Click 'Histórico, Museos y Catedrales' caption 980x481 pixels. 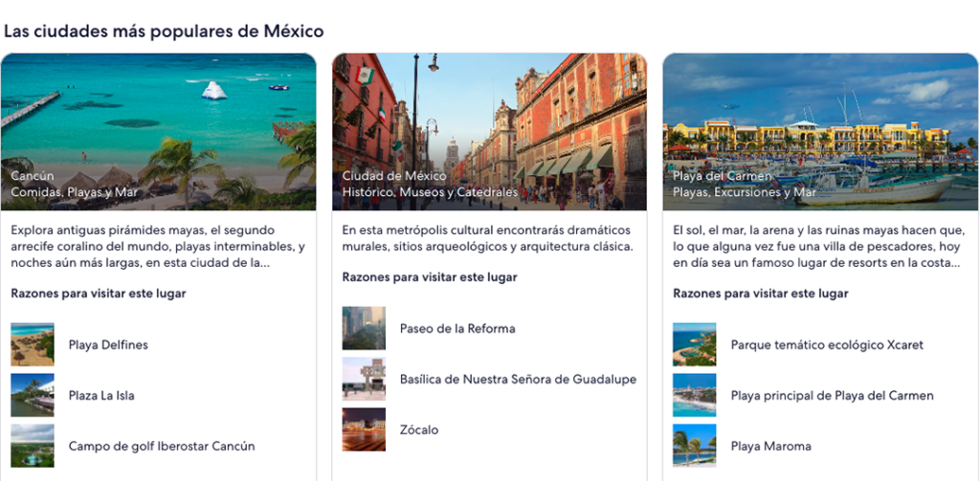pos(430,192)
